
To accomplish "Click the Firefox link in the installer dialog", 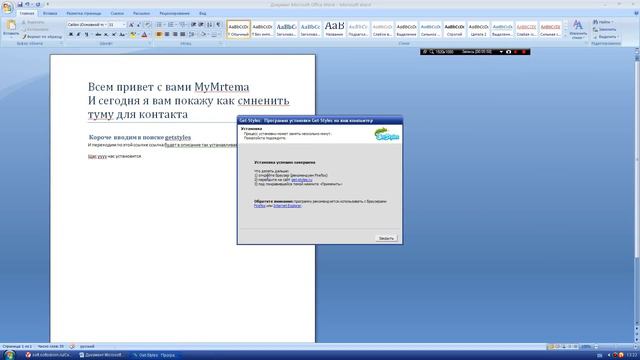I will (x=260, y=206).
